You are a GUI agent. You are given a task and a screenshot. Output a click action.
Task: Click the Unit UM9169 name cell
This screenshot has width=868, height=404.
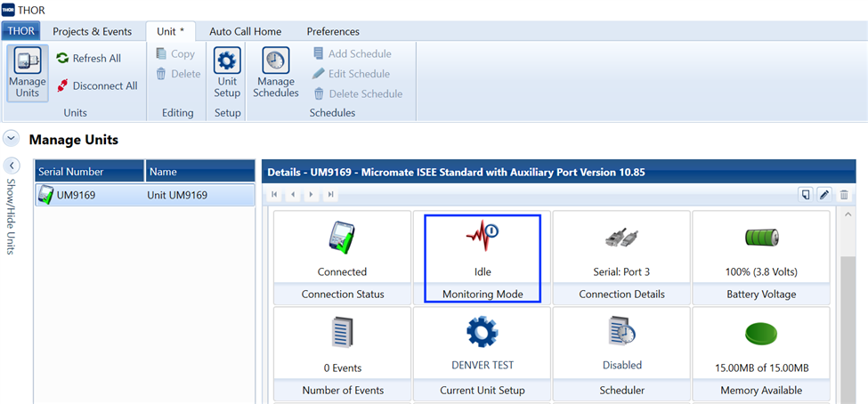tap(177, 195)
